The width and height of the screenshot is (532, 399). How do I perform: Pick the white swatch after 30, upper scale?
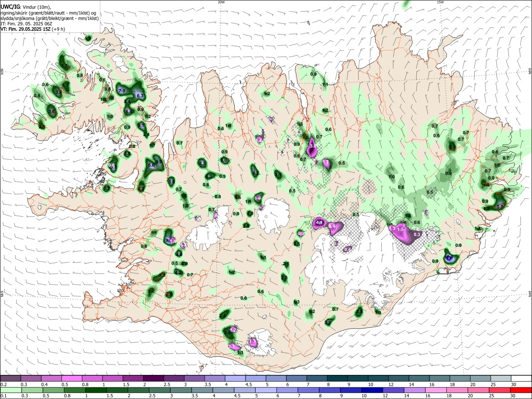coord(521,379)
